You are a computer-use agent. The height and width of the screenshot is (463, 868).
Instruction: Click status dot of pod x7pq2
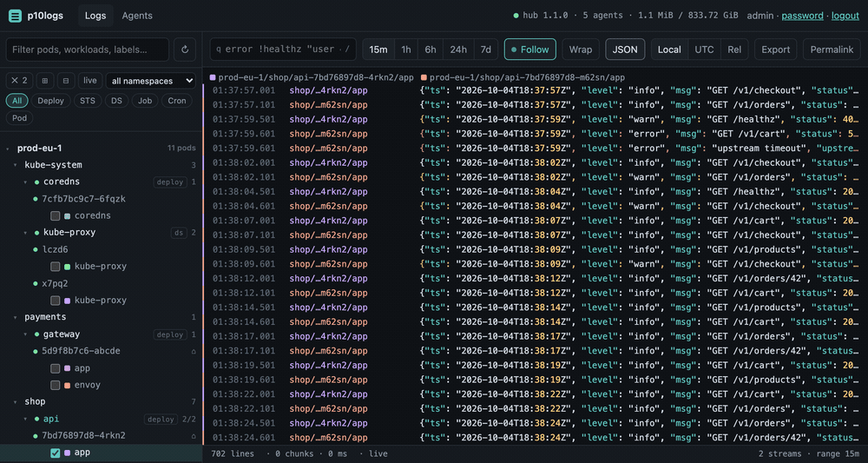[36, 283]
